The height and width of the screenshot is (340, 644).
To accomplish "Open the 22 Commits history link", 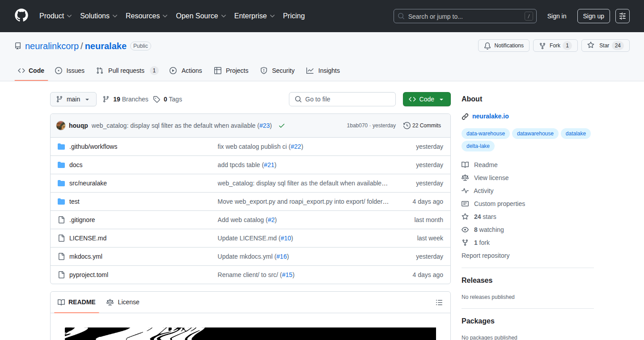I will tap(422, 126).
